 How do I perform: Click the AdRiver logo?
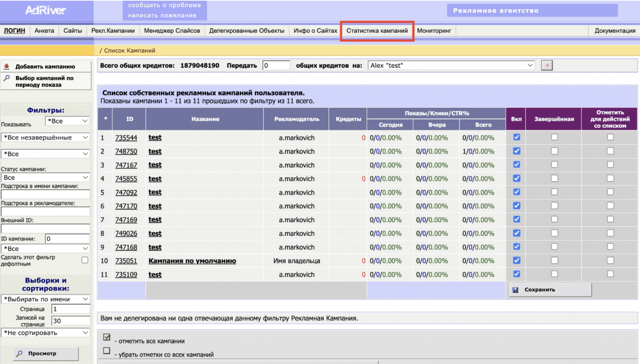[46, 10]
